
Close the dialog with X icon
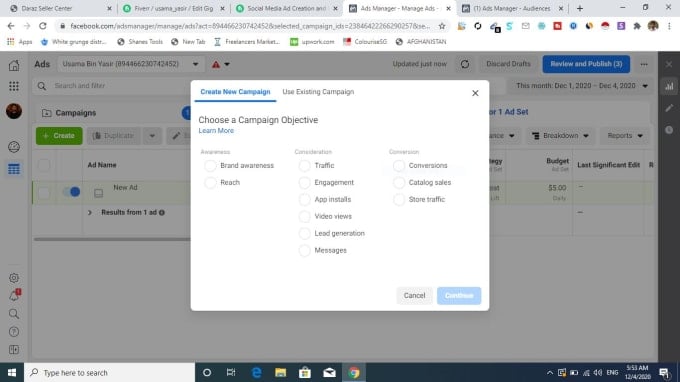(x=475, y=93)
